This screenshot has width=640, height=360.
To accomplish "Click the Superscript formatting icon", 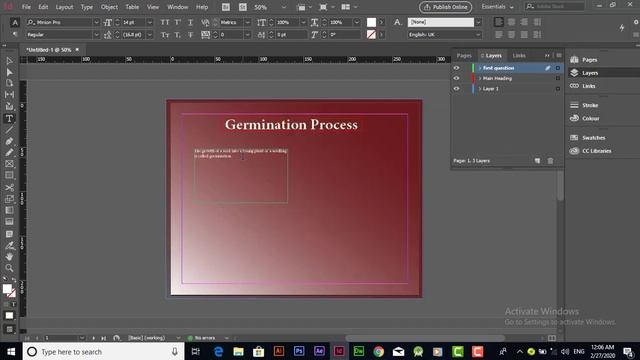I will (x=178, y=22).
